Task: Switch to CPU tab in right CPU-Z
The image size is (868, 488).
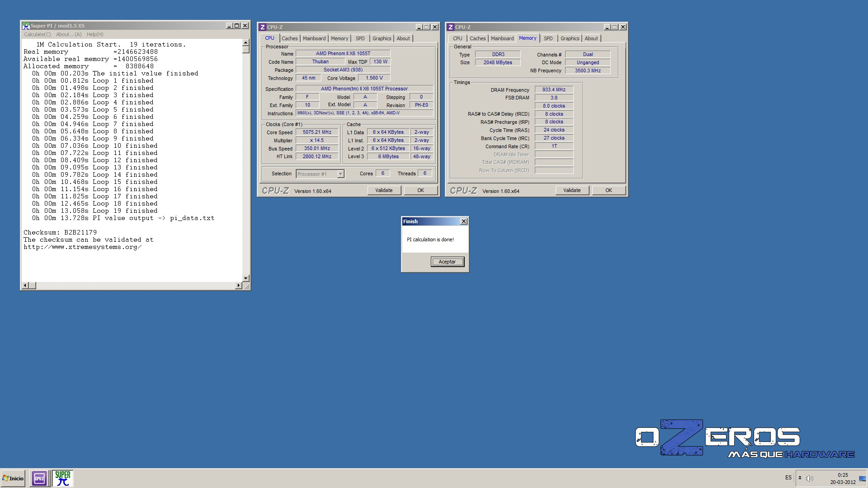Action: (458, 38)
